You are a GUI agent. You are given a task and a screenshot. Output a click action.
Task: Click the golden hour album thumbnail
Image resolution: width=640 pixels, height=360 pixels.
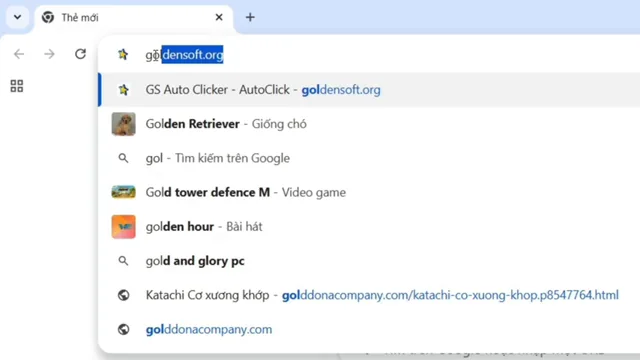coord(123,227)
